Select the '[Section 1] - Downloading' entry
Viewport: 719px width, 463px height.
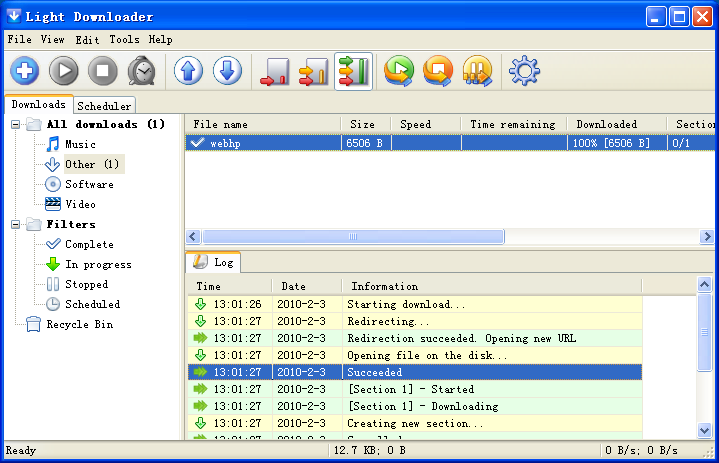pyautogui.click(x=415, y=406)
